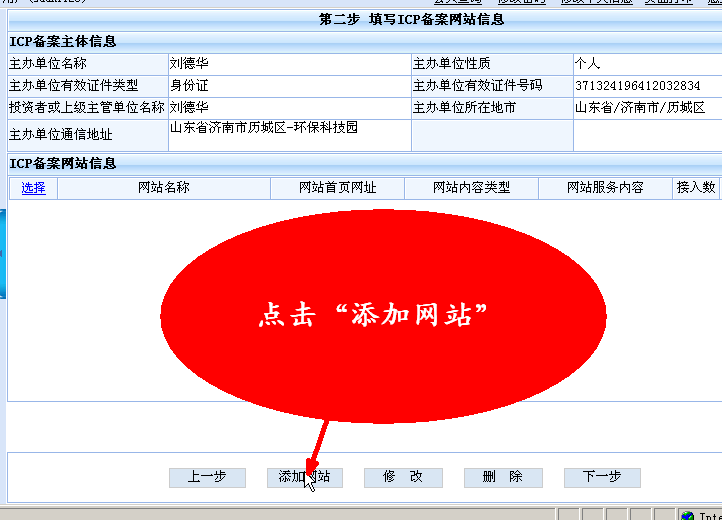The image size is (722, 520).
Task: Click the ICP备案主体信息 section header
Action: tap(63, 42)
